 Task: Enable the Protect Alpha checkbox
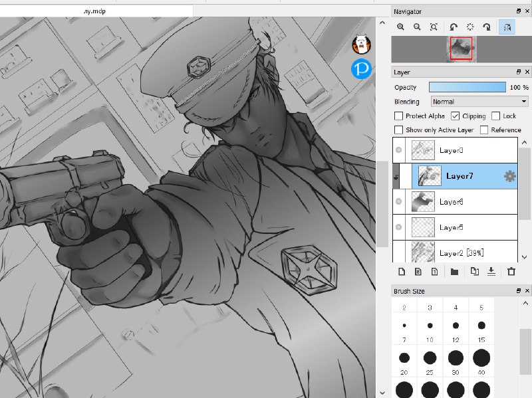(x=398, y=116)
